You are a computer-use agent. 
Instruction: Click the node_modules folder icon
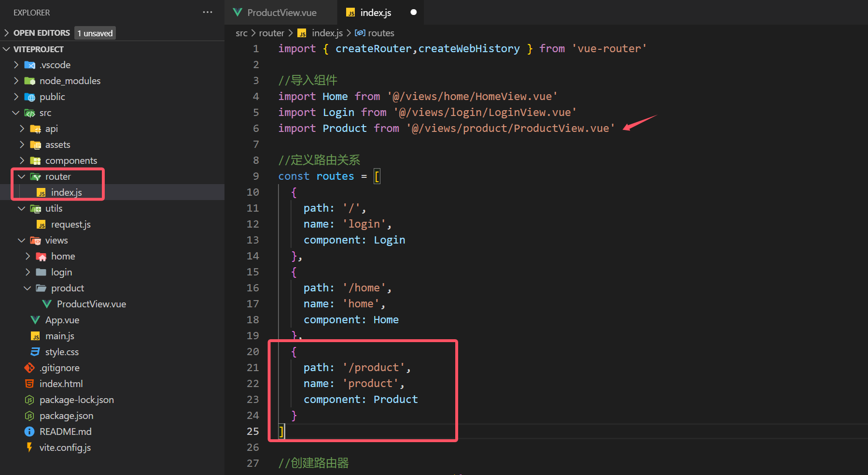[x=30, y=81]
